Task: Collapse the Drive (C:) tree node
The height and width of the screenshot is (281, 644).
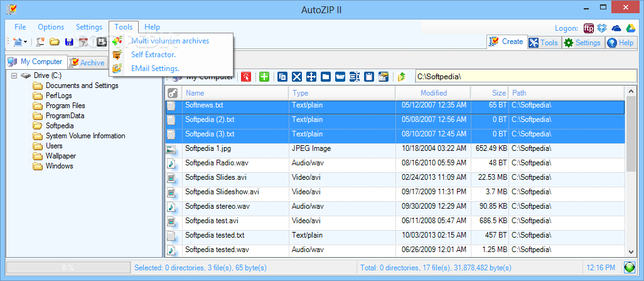Action: click(x=14, y=75)
